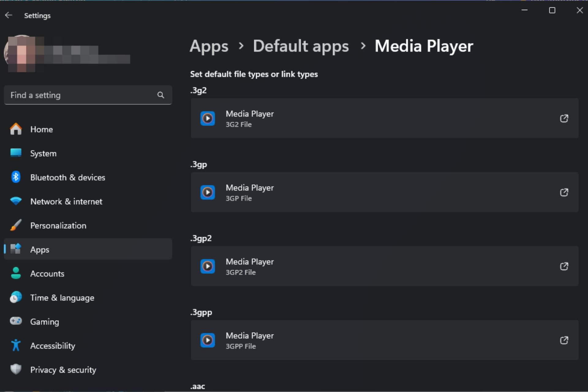Click Apps breadcrumb in header
The width and height of the screenshot is (588, 392).
(209, 47)
